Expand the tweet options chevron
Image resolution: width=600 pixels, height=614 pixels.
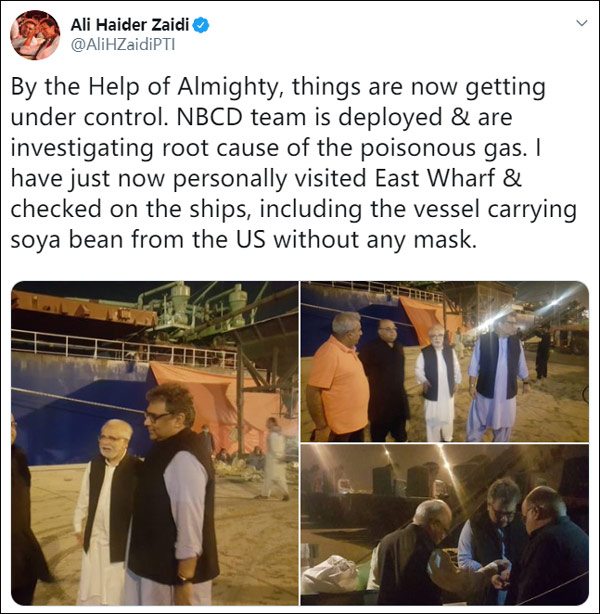click(582, 23)
